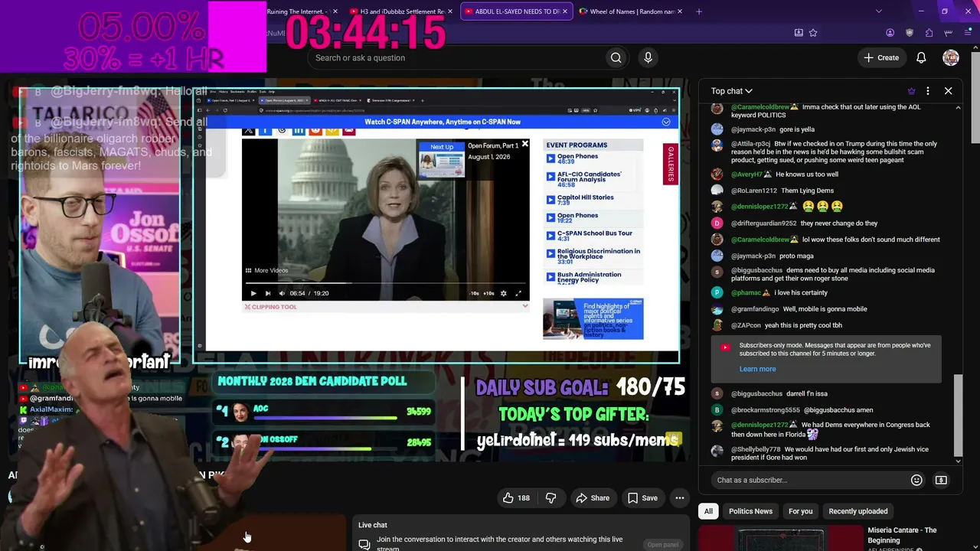Select the Recently uploaded chip
The image size is (980, 551).
point(857,511)
